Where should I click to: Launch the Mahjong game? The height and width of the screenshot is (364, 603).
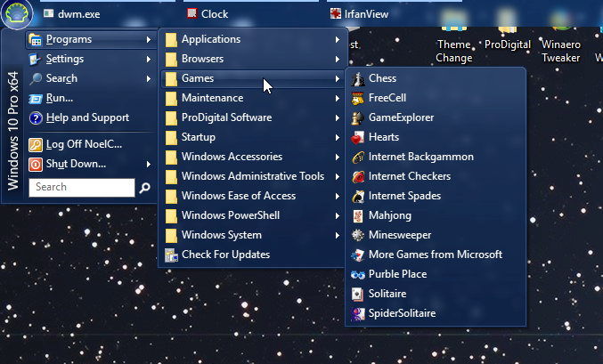pyautogui.click(x=388, y=215)
